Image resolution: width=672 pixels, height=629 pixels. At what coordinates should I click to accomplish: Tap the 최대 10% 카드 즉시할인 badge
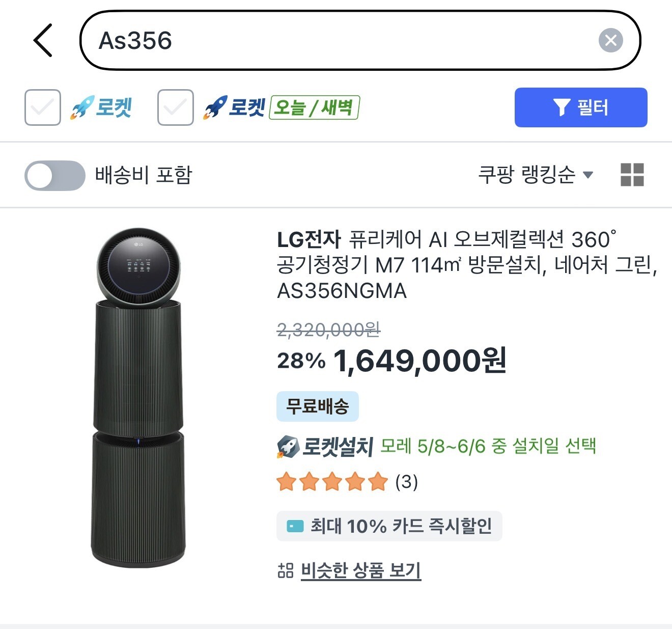389,526
